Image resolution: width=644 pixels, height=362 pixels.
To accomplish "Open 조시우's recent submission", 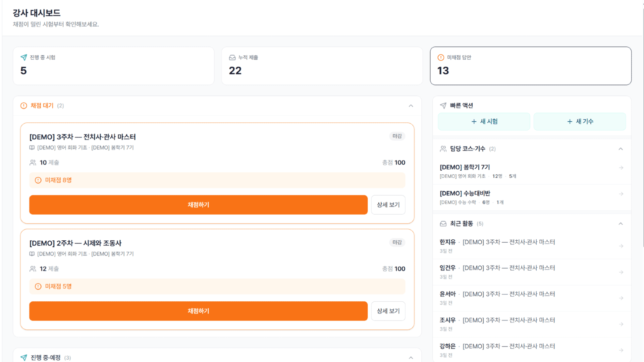I will 532,324.
